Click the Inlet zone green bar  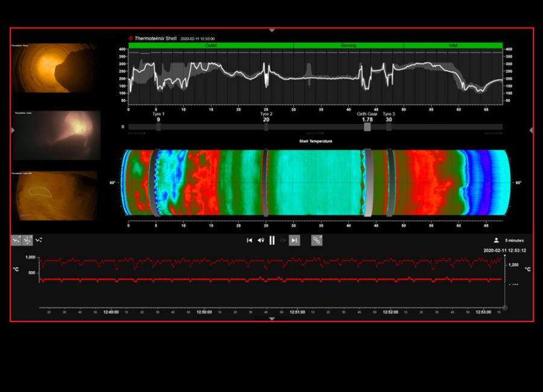click(453, 45)
